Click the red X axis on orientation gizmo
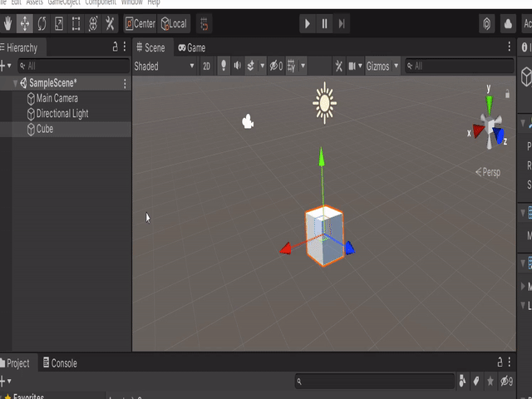This screenshot has height=399, width=532. pos(479,131)
